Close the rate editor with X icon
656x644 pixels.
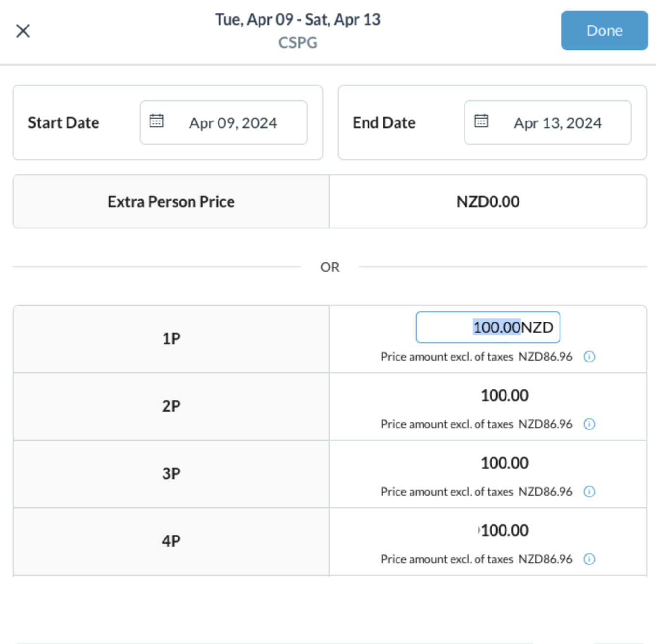[23, 31]
